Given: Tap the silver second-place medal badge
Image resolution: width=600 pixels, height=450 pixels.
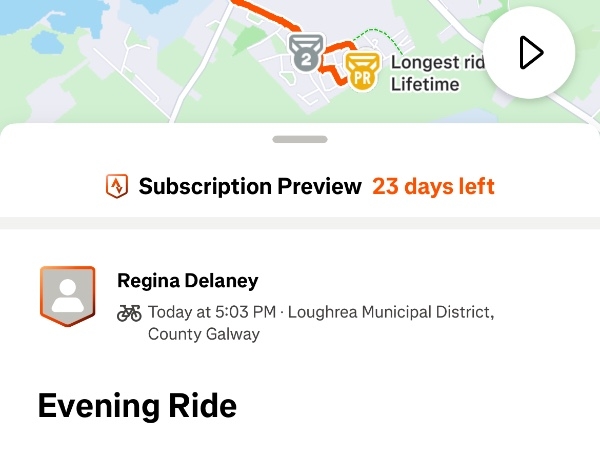Looking at the screenshot, I should click(306, 52).
